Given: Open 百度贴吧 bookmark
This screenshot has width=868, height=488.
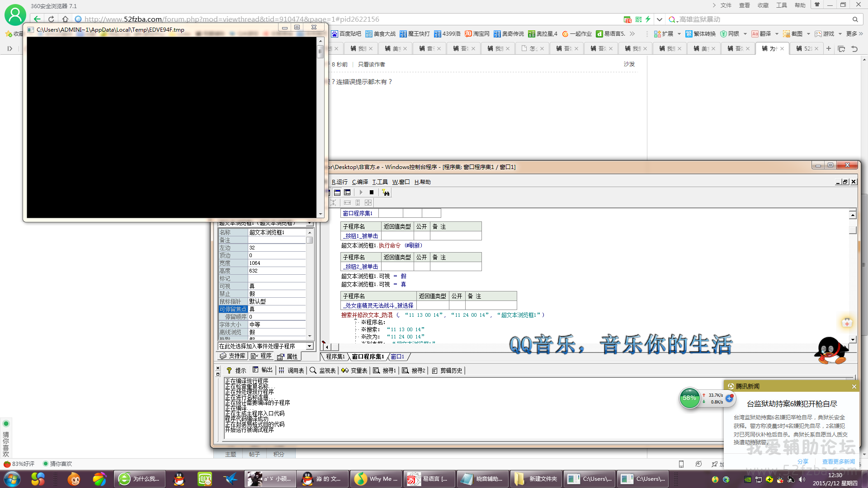Looking at the screenshot, I should coord(346,34).
